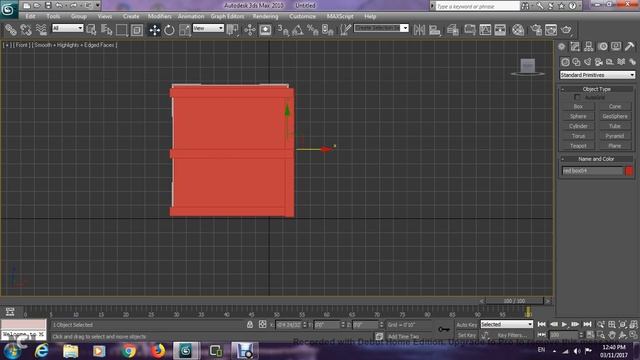Screen dimensions: 640x360
Task: Open the reference coordinate system View dropdown
Action: [208, 28]
